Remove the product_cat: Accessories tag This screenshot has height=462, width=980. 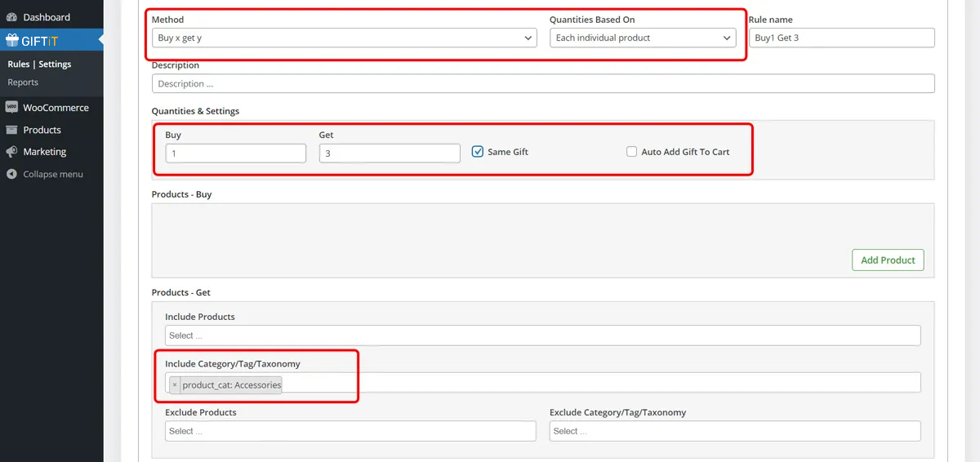(x=174, y=384)
